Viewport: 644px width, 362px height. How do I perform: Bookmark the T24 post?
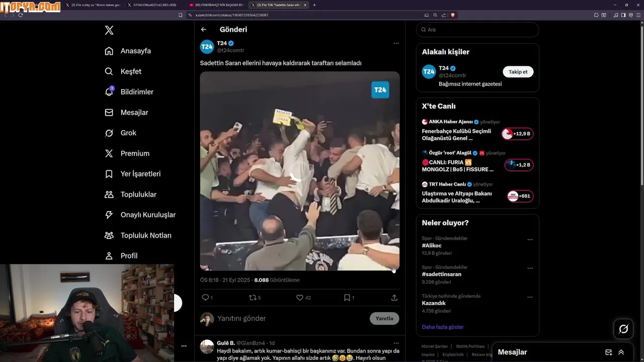347,298
